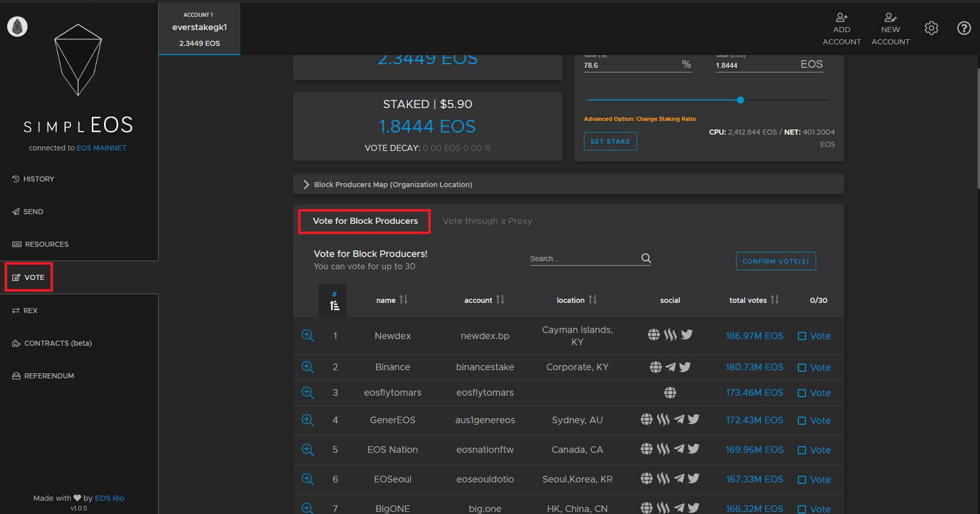
Task: Click the Confirm Vote(s) button
Action: pyautogui.click(x=776, y=261)
